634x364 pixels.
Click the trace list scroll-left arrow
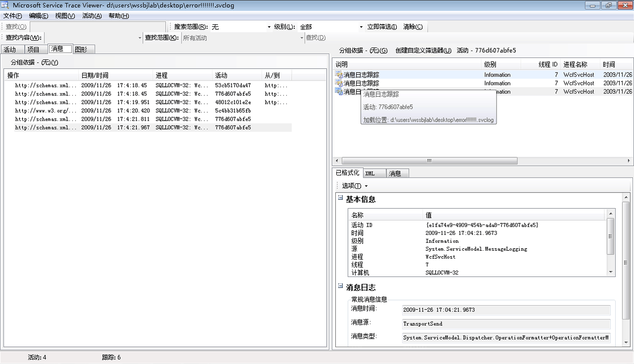click(x=337, y=161)
